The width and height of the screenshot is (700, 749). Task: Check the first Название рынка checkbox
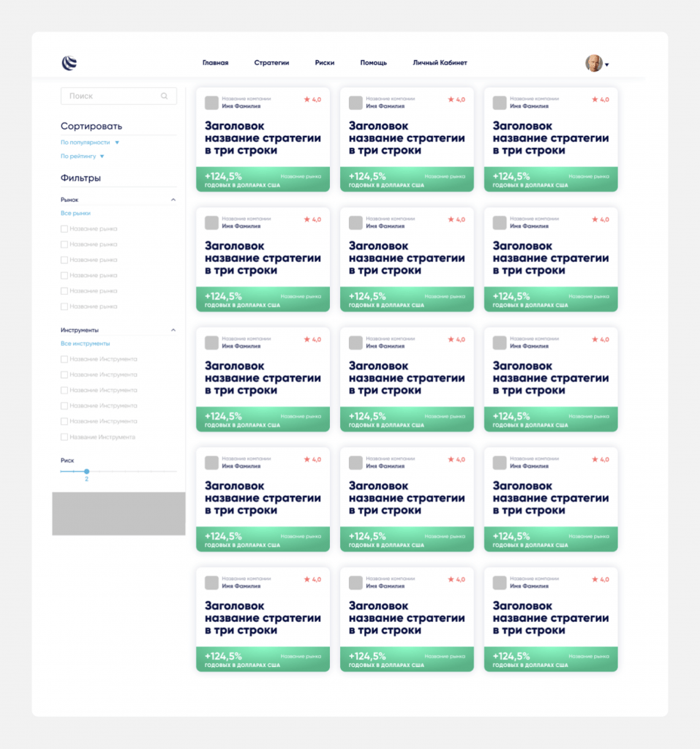point(64,229)
